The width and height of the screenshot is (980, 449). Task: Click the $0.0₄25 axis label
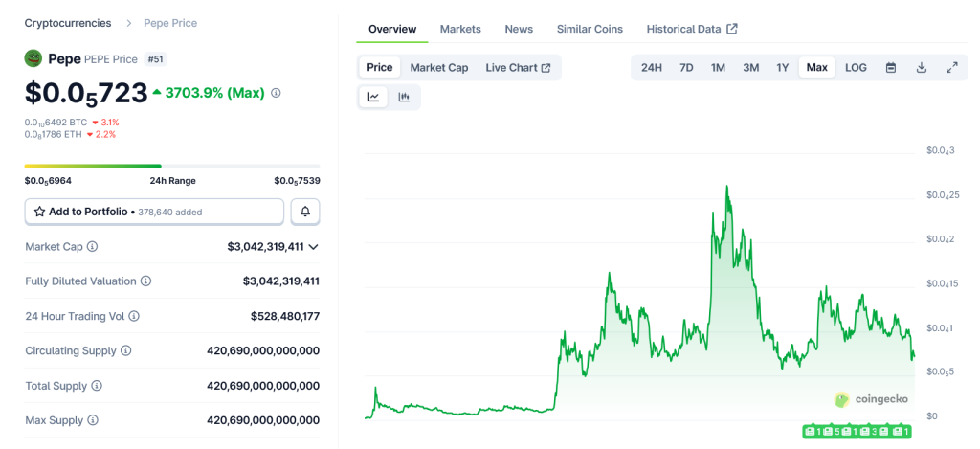944,195
